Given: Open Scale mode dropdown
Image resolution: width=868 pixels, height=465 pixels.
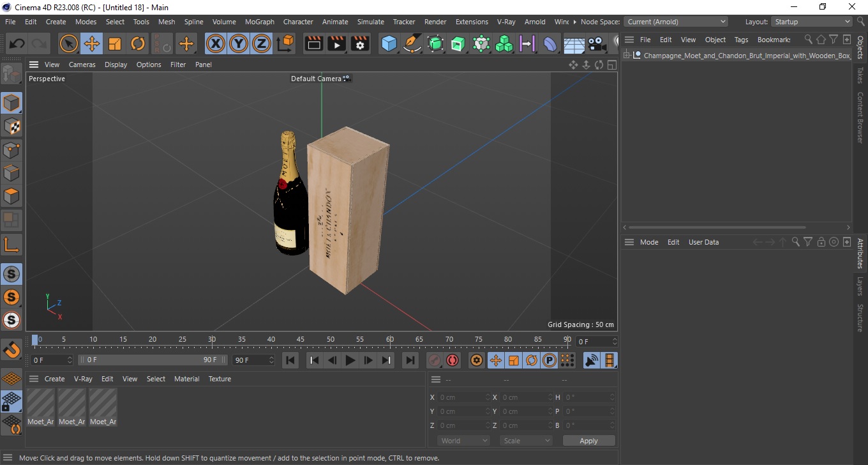Looking at the screenshot, I should [x=525, y=441].
